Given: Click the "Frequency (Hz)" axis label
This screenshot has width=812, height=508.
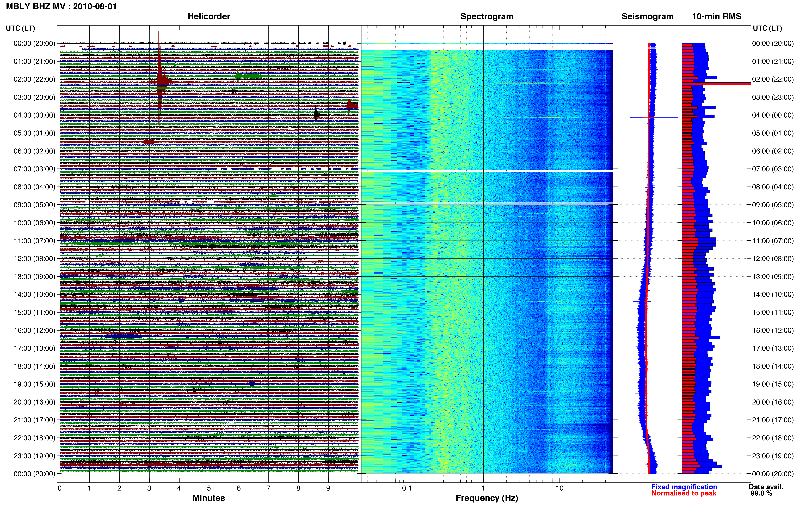Looking at the screenshot, I should 487,498.
